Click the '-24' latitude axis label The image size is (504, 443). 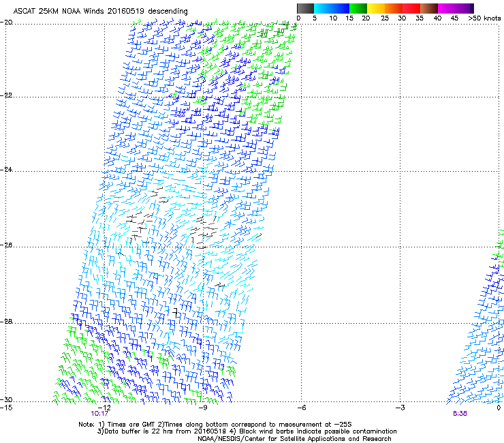6,169
